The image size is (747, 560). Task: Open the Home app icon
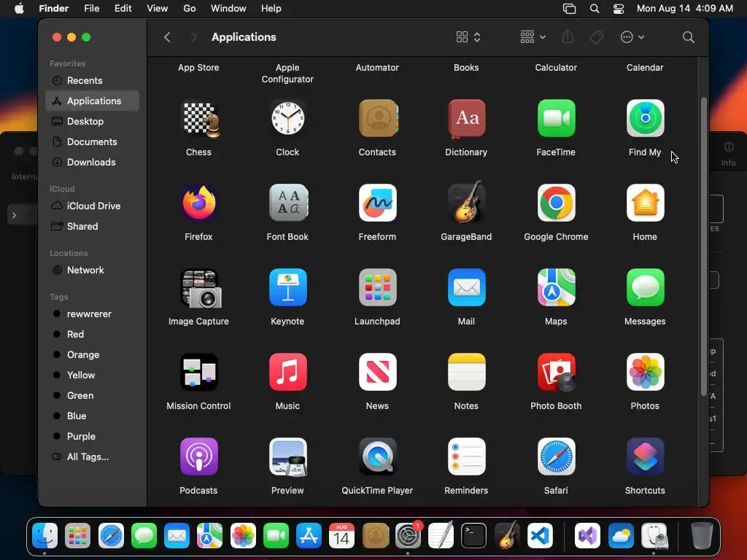pyautogui.click(x=645, y=203)
